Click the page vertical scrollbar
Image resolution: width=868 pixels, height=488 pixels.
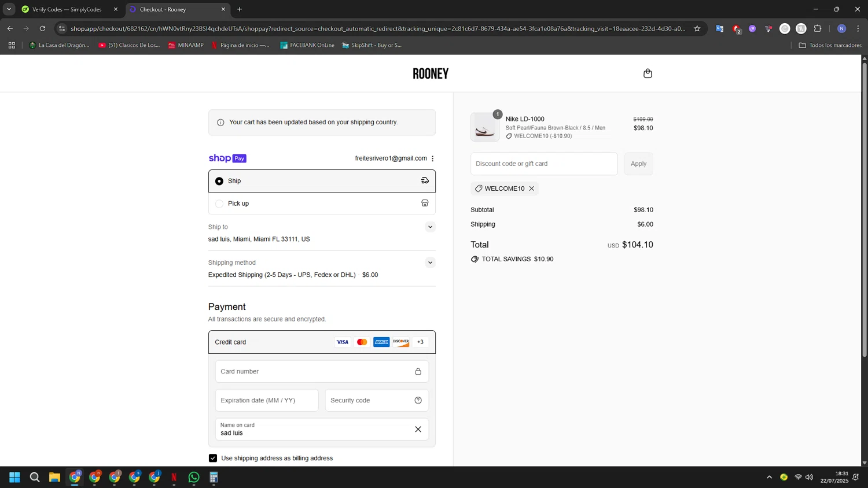click(865, 209)
